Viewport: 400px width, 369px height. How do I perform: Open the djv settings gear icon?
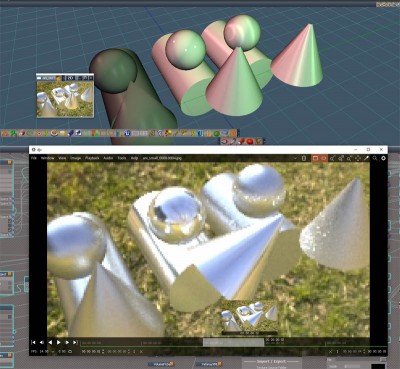383,158
